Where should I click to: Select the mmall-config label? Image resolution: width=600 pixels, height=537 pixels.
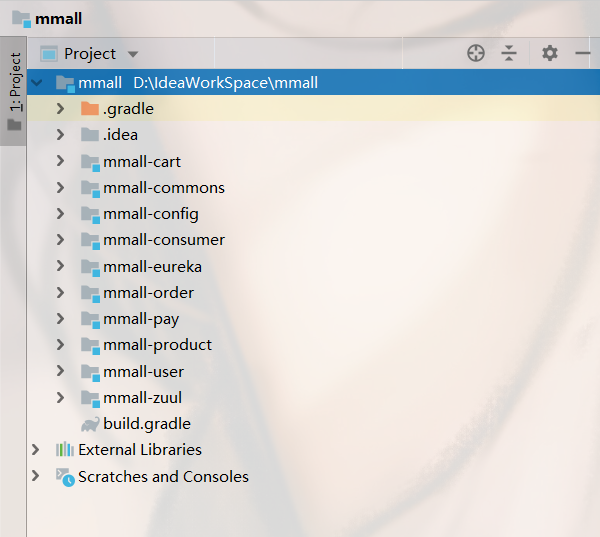pos(151,215)
